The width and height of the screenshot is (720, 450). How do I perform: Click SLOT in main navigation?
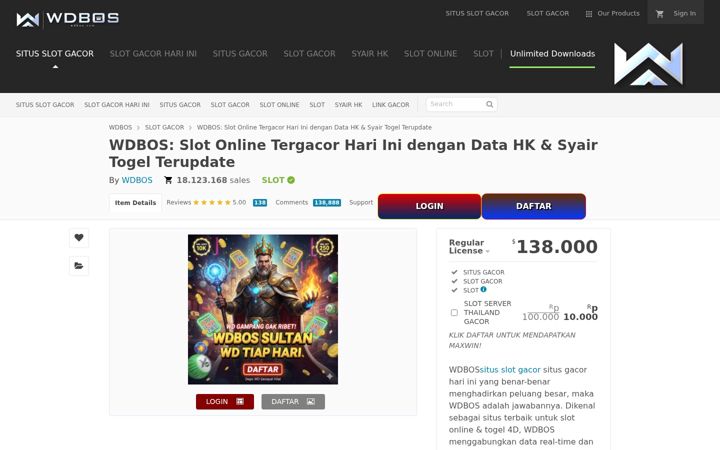pos(483,54)
